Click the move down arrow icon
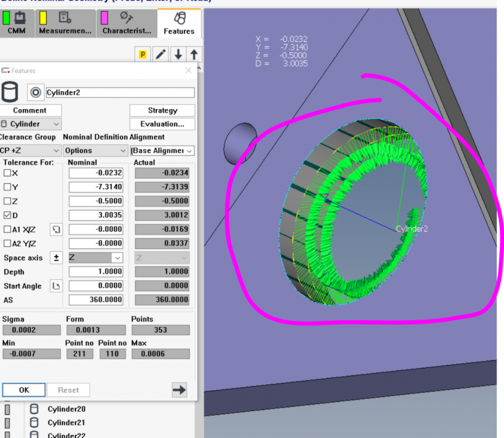Screen dimensions: 504x438 178,54
